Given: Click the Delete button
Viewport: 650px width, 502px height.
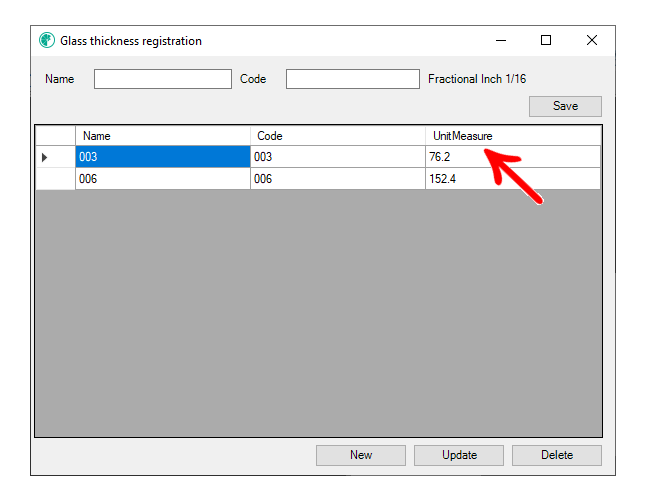Looking at the screenshot, I should 557,455.
